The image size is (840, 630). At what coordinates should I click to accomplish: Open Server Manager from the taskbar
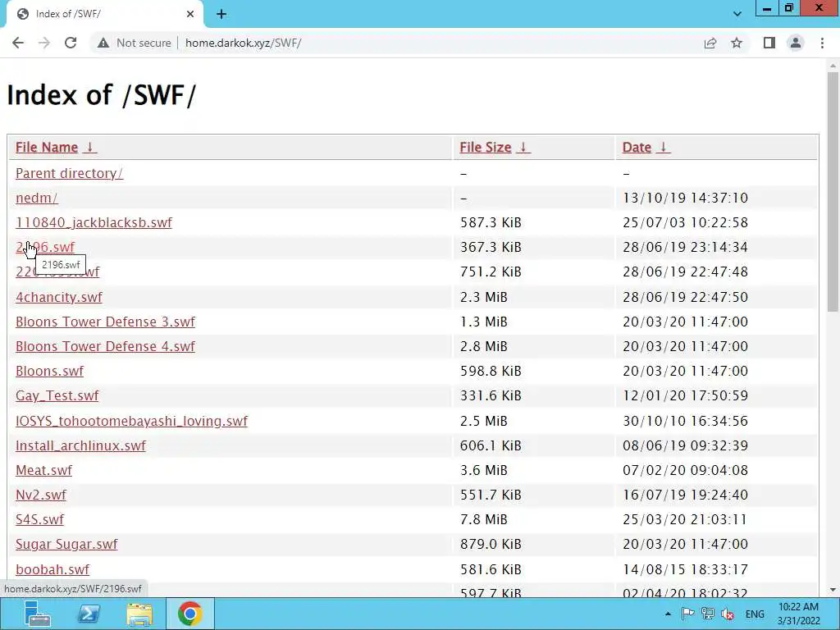tap(38, 614)
